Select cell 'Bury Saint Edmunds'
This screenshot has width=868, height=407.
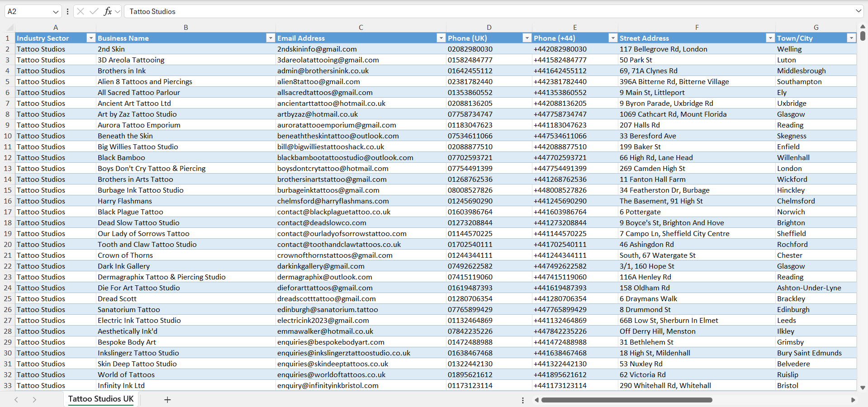(816, 353)
